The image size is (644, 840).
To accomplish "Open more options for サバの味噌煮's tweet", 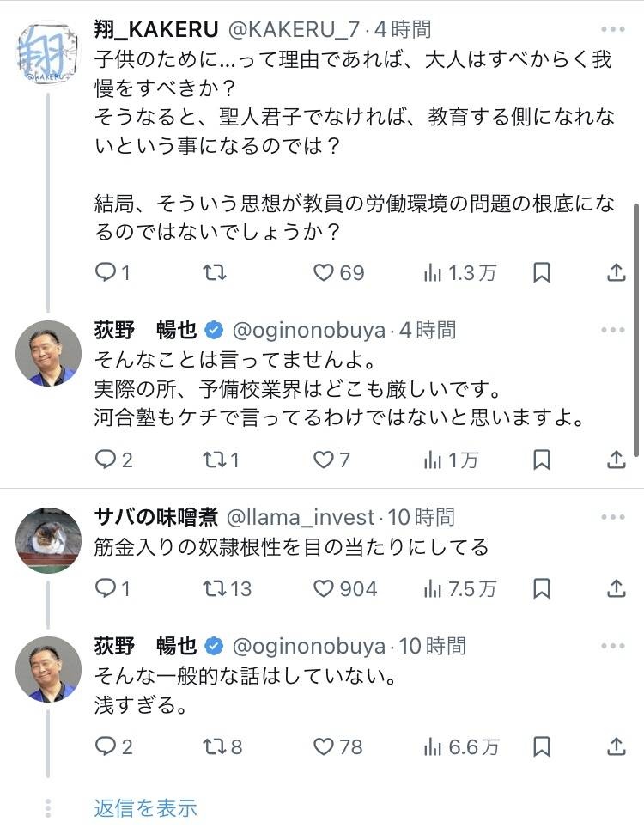I will [613, 517].
